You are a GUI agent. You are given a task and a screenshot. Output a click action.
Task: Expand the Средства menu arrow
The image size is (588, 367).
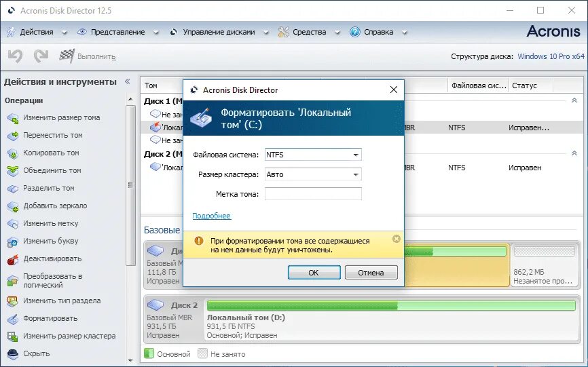tap(337, 33)
